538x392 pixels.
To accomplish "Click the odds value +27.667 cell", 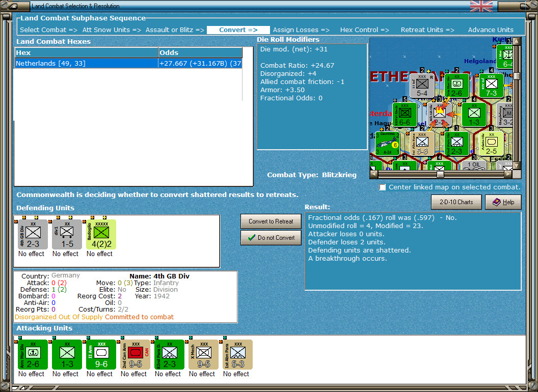I will tap(200, 64).
